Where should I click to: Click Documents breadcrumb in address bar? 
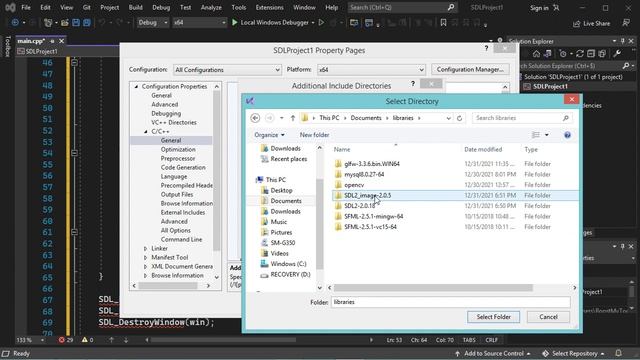click(x=366, y=118)
